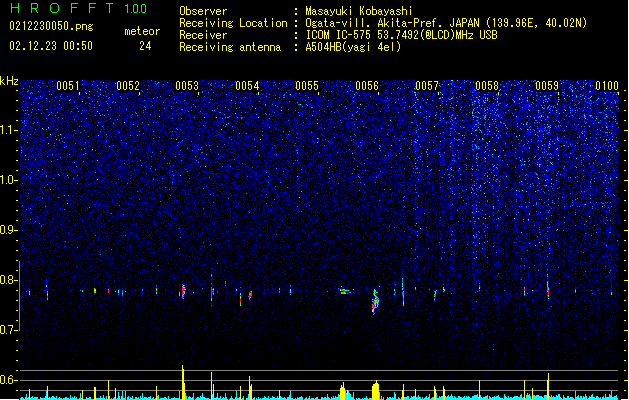
Task: Click the 0054 time marker
Action: pyautogui.click(x=247, y=86)
